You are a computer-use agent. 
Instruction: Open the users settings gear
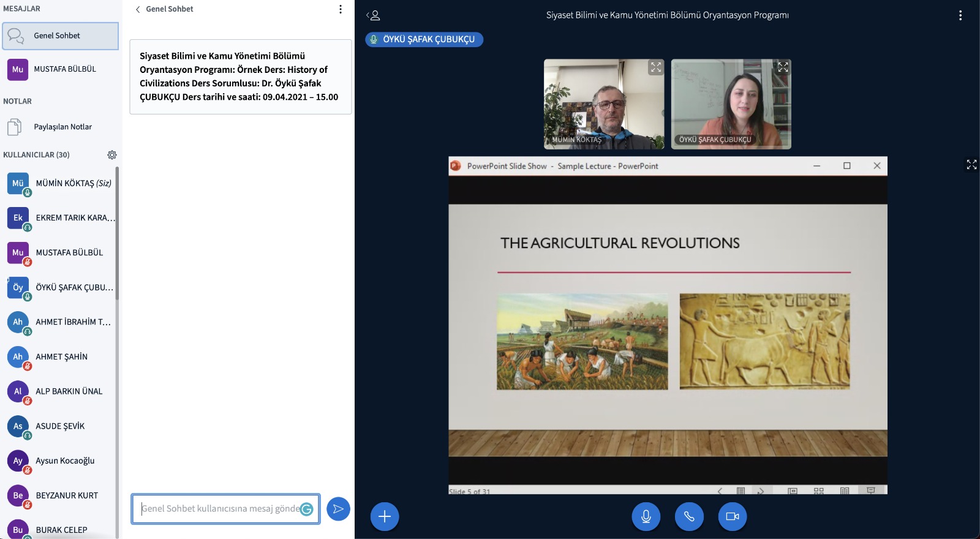point(112,155)
